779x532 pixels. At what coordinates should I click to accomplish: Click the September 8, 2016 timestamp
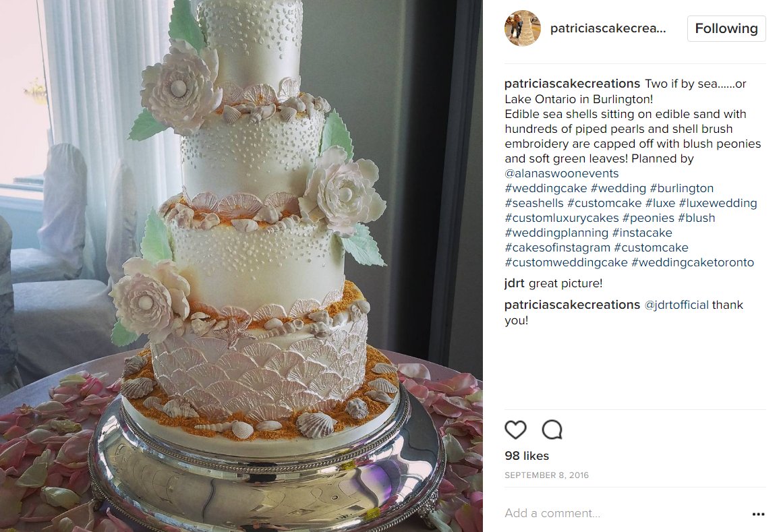pos(546,475)
